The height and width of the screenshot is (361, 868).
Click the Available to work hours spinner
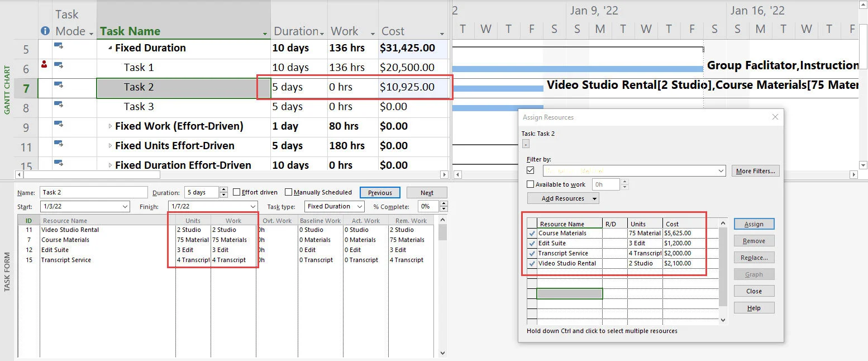point(624,184)
